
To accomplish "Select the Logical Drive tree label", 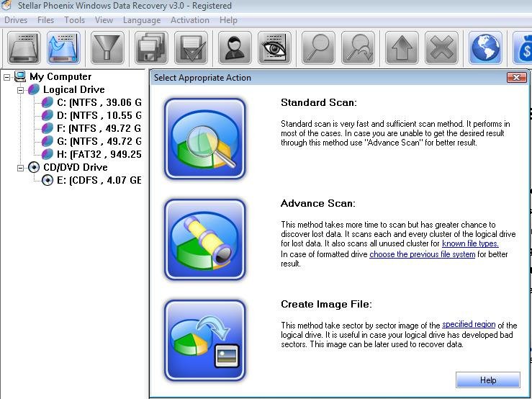I will [x=73, y=89].
